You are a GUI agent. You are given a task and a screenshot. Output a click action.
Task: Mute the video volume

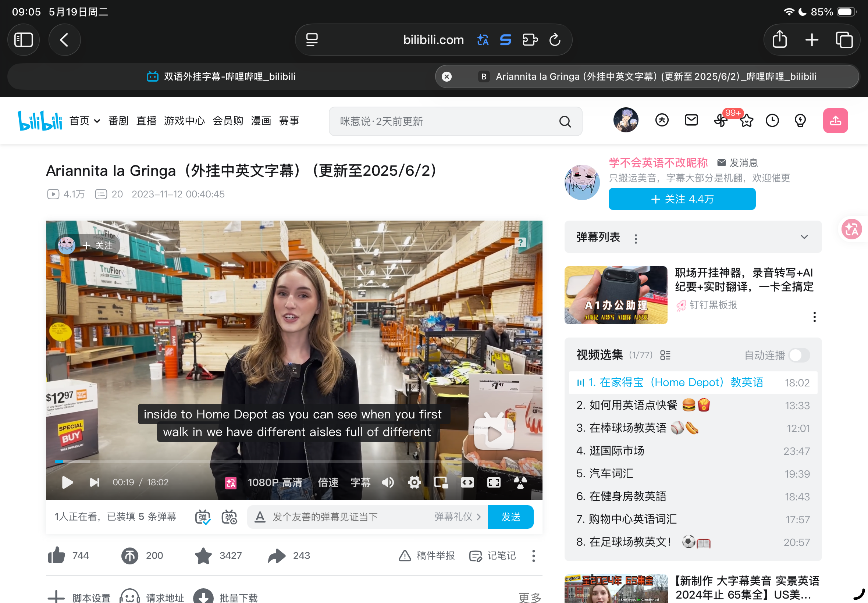click(x=388, y=482)
